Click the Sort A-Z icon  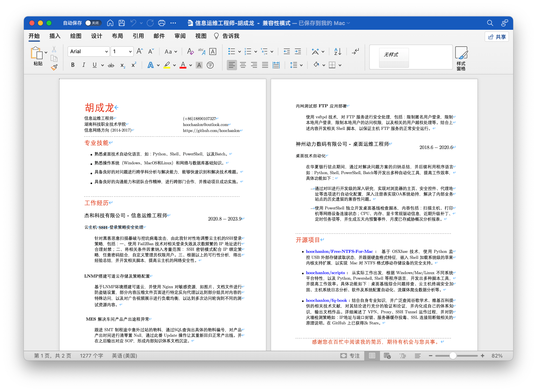tap(337, 52)
